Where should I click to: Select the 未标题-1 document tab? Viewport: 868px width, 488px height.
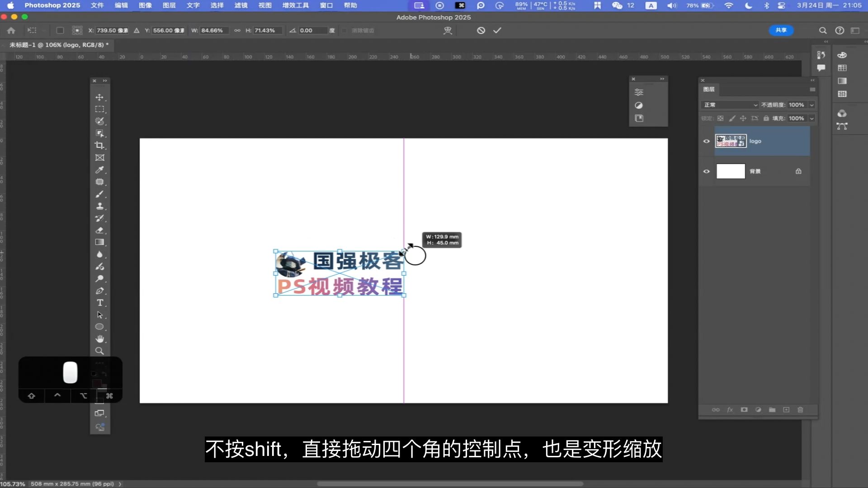point(59,45)
